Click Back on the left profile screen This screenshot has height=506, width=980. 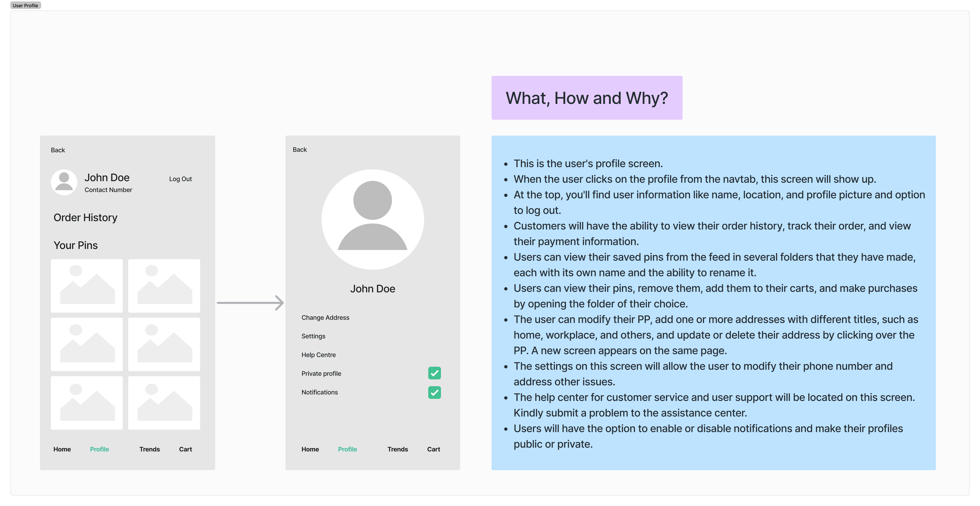[58, 150]
